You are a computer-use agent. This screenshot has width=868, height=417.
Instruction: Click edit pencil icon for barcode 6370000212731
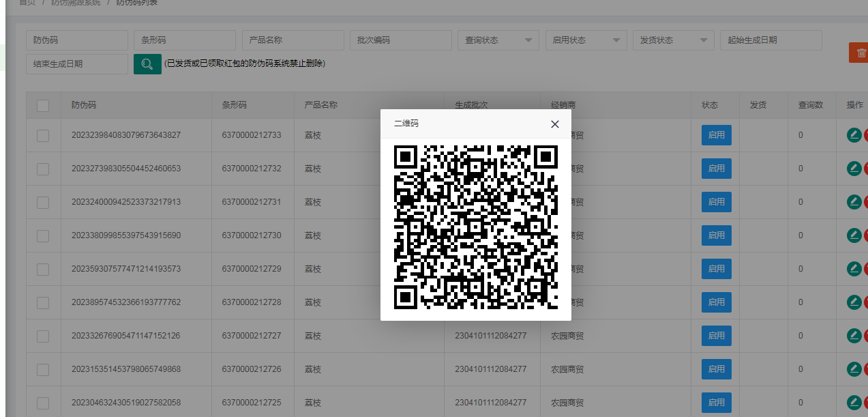tap(853, 202)
